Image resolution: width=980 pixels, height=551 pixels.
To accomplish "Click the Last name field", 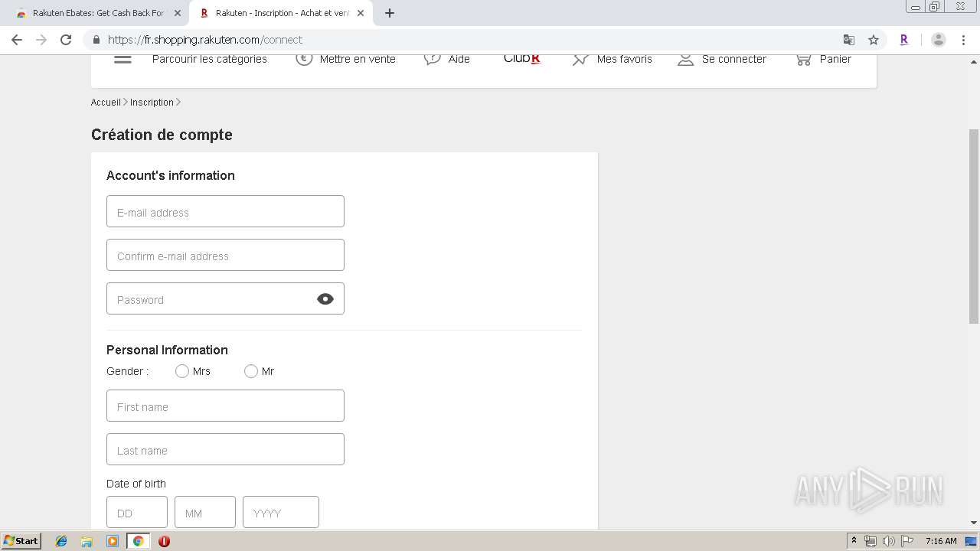I will click(x=225, y=449).
